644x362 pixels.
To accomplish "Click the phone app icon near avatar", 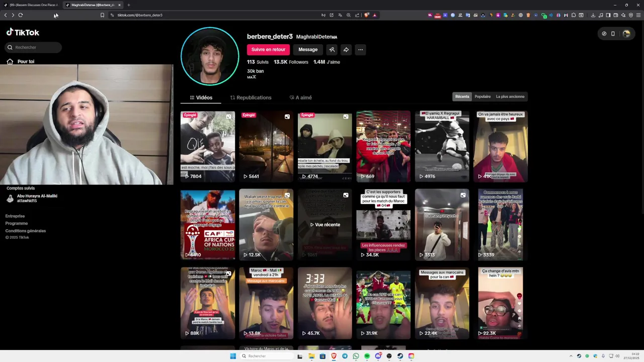I will pyautogui.click(x=613, y=34).
